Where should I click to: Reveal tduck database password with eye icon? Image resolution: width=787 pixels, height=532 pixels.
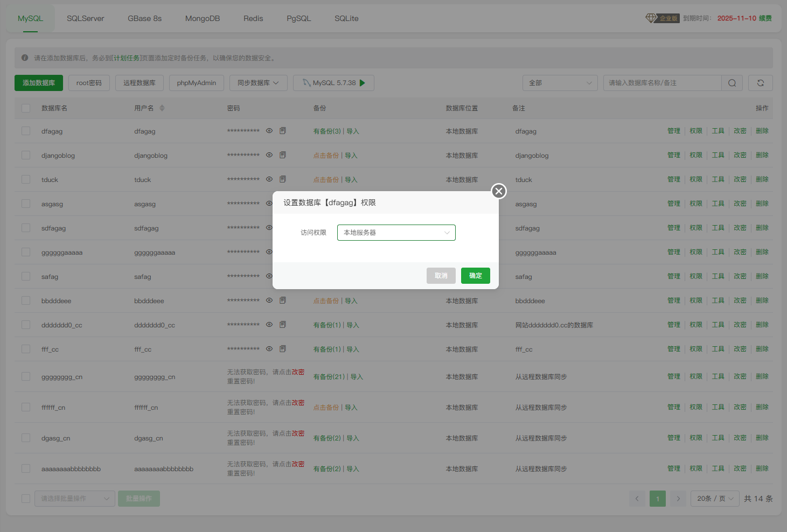point(269,179)
